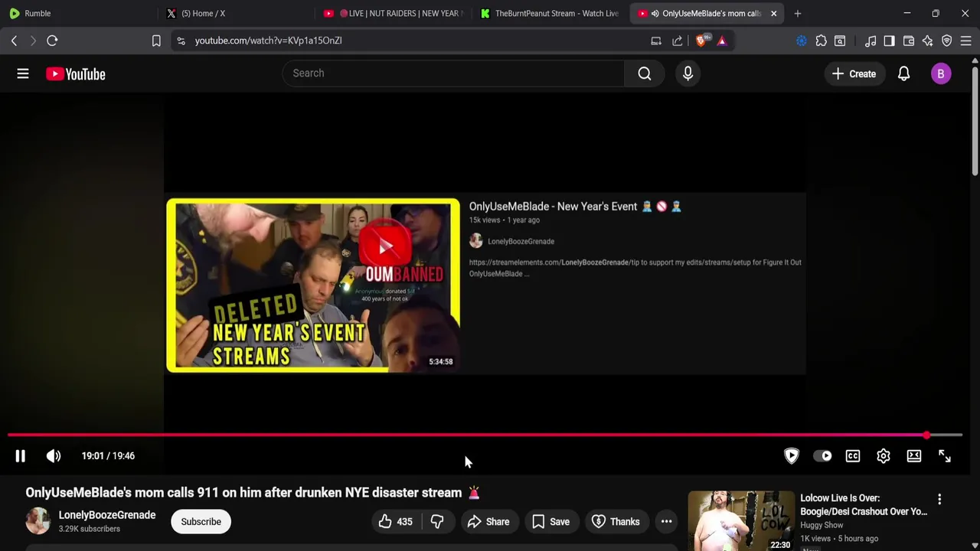
Task: Pause the video
Action: coord(21,456)
